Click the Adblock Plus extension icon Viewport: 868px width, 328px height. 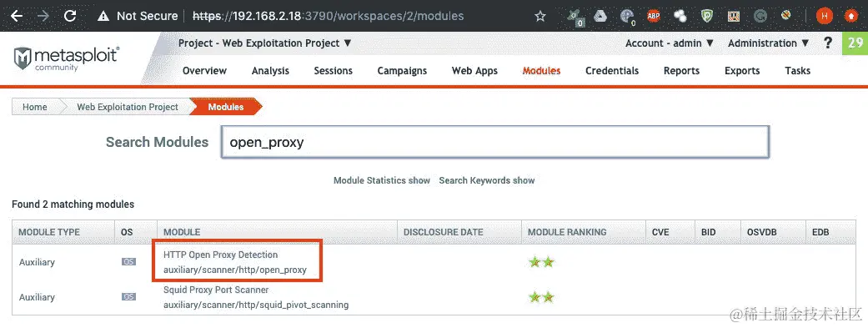click(654, 16)
